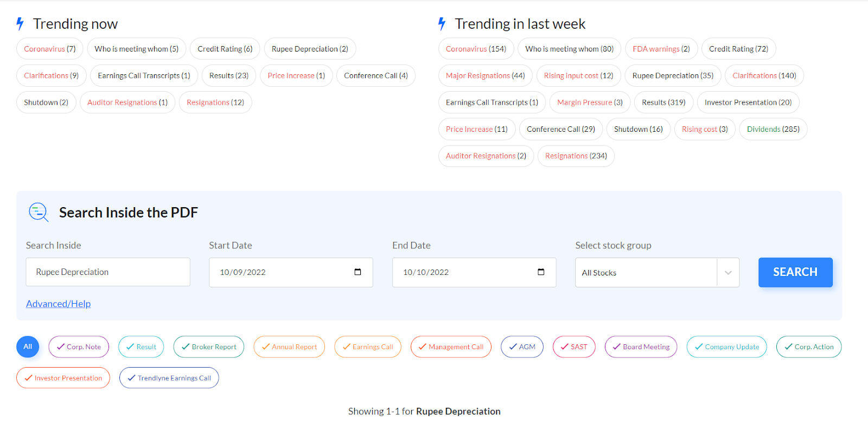Select Resignations (234) tag
868x430 pixels.
tap(576, 156)
